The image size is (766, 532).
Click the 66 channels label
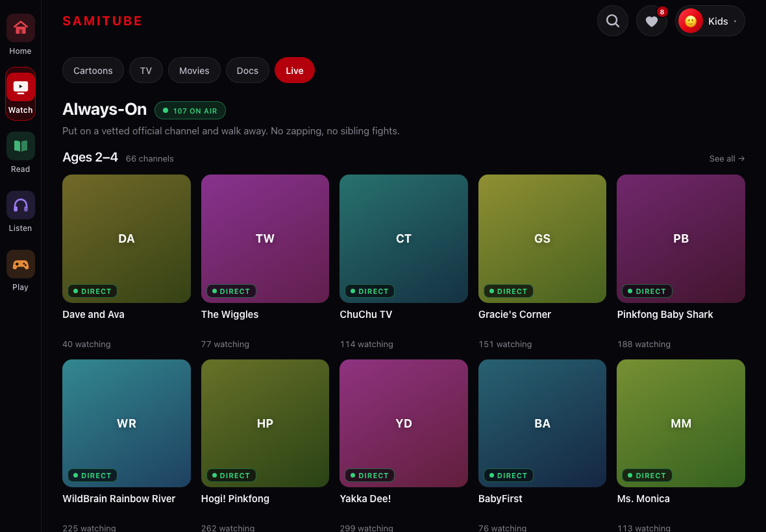pyautogui.click(x=149, y=158)
